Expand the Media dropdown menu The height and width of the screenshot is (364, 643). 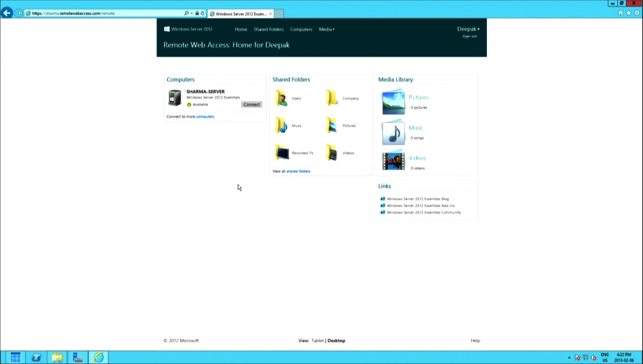[327, 29]
